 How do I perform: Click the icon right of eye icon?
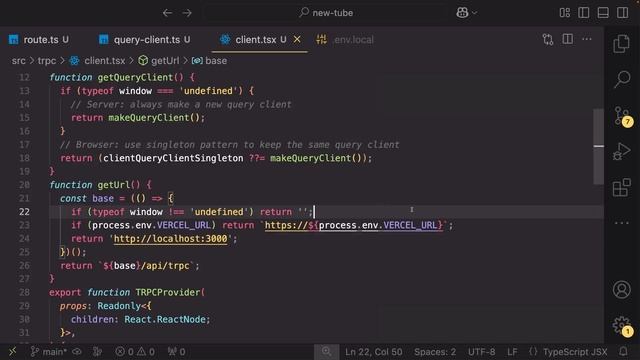click(x=97, y=351)
